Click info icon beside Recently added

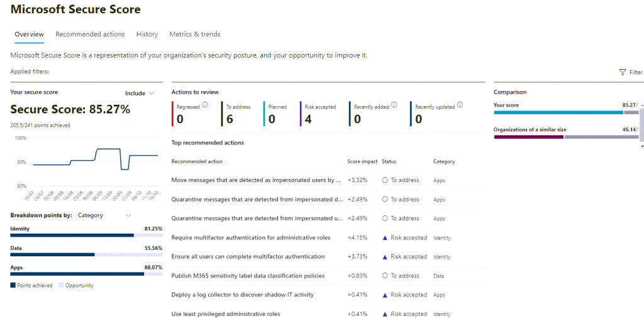395,105
